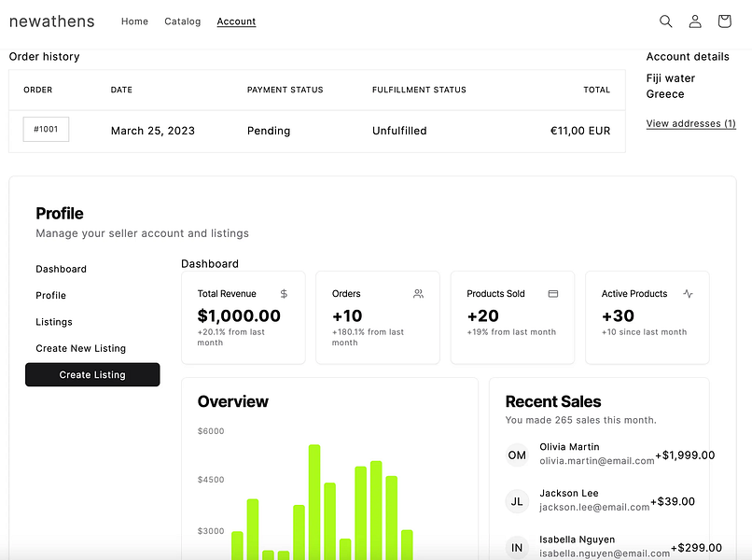This screenshot has height=560, width=752.
Task: Click the TOTAL column header
Action: pos(596,90)
